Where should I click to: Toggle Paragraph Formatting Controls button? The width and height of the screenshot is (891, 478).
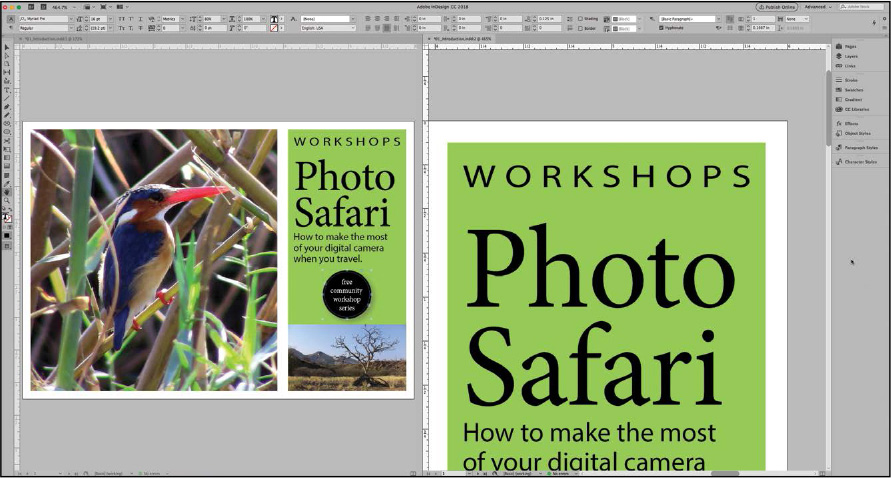11,28
